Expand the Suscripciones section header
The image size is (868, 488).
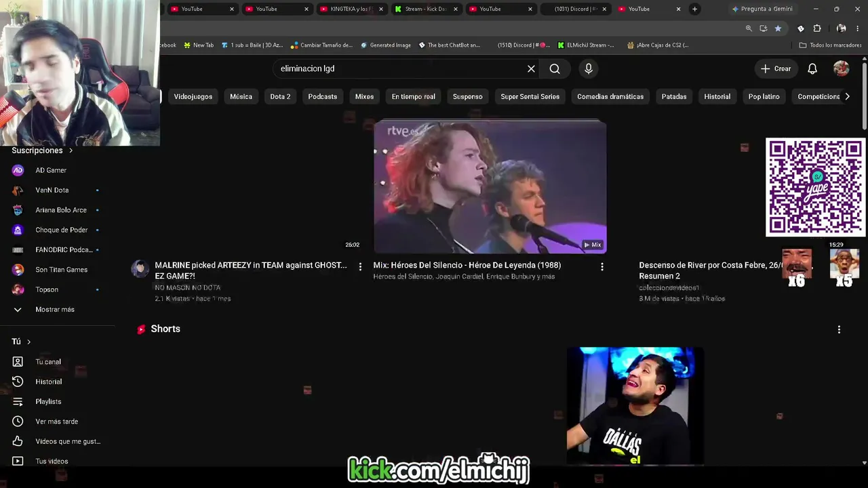pyautogui.click(x=42, y=150)
